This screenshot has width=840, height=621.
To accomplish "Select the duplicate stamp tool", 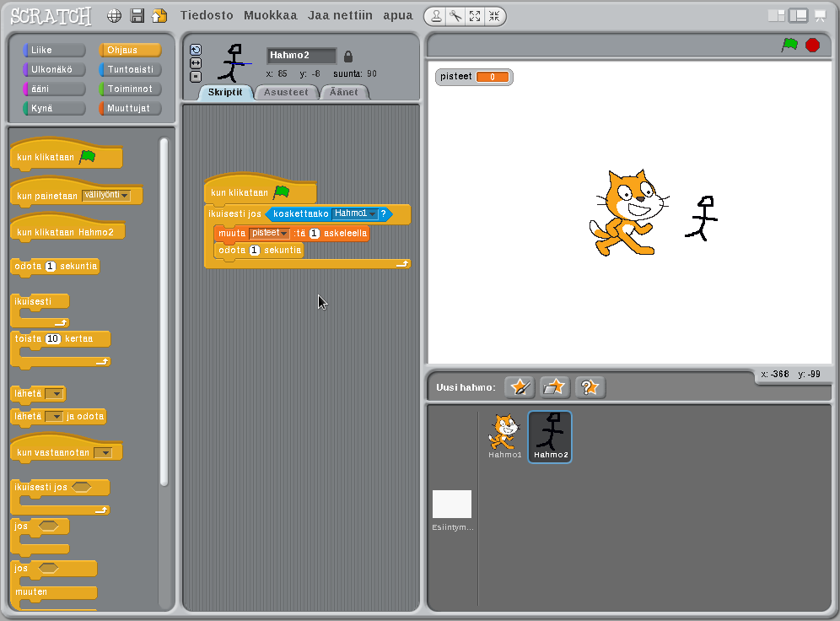I will tap(437, 17).
